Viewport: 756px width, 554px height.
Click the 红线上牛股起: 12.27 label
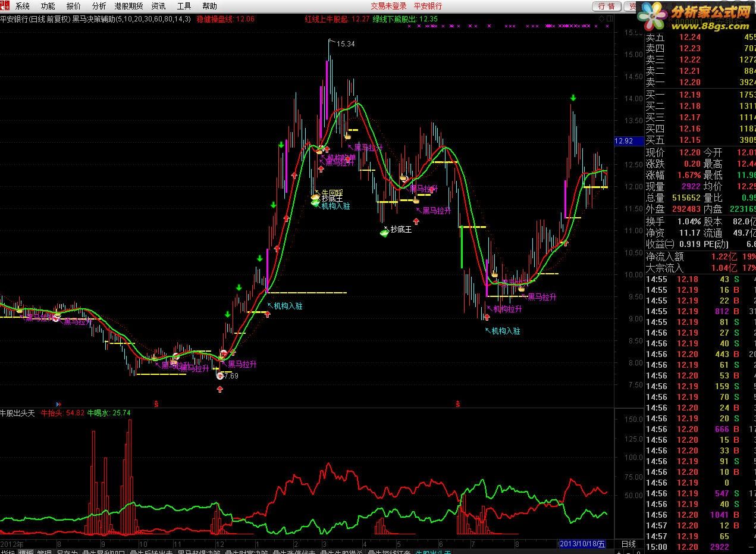click(x=337, y=19)
